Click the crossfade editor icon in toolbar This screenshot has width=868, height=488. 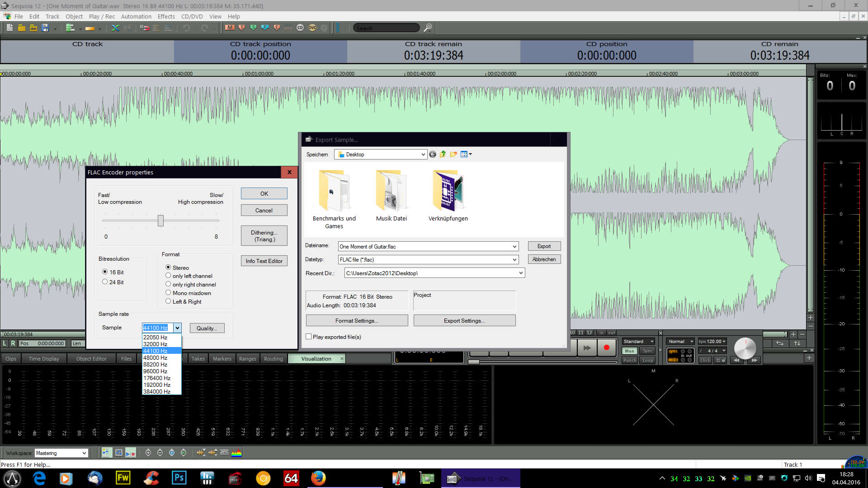[115, 28]
